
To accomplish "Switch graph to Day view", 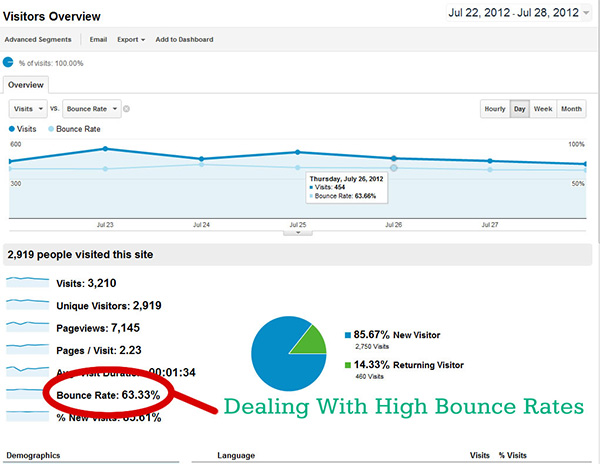I will (520, 108).
